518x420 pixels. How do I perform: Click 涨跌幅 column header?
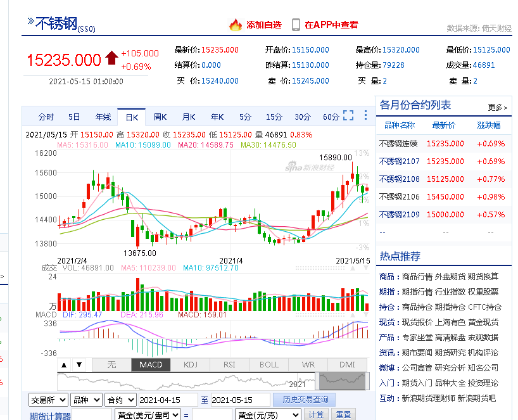point(489,125)
